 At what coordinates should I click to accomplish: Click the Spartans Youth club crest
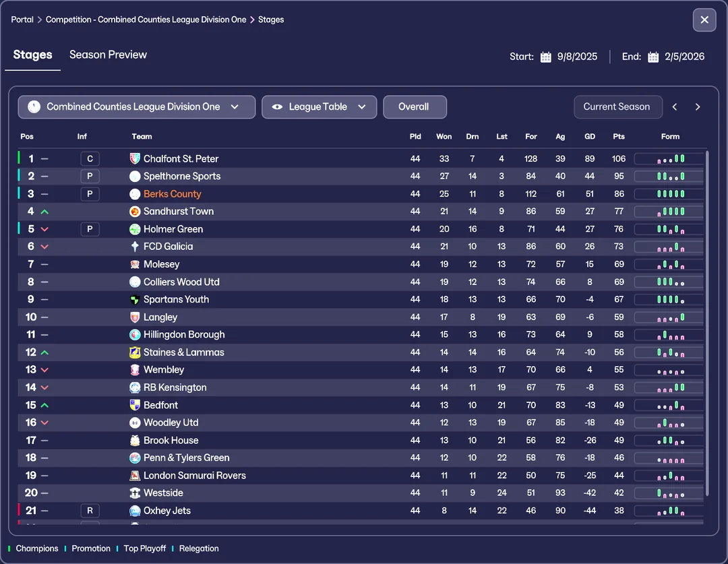click(135, 300)
